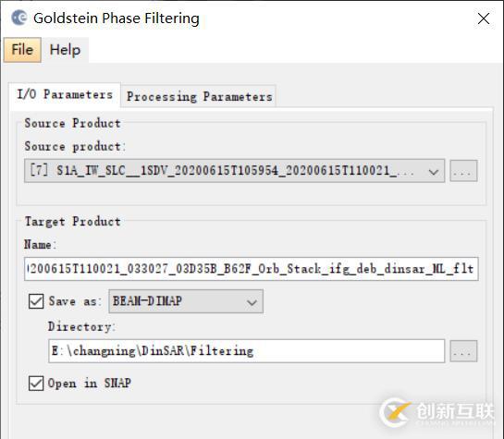Select the S1A_IW_SLC source product combo box
Screen dimensions: 504x439
pos(234,171)
